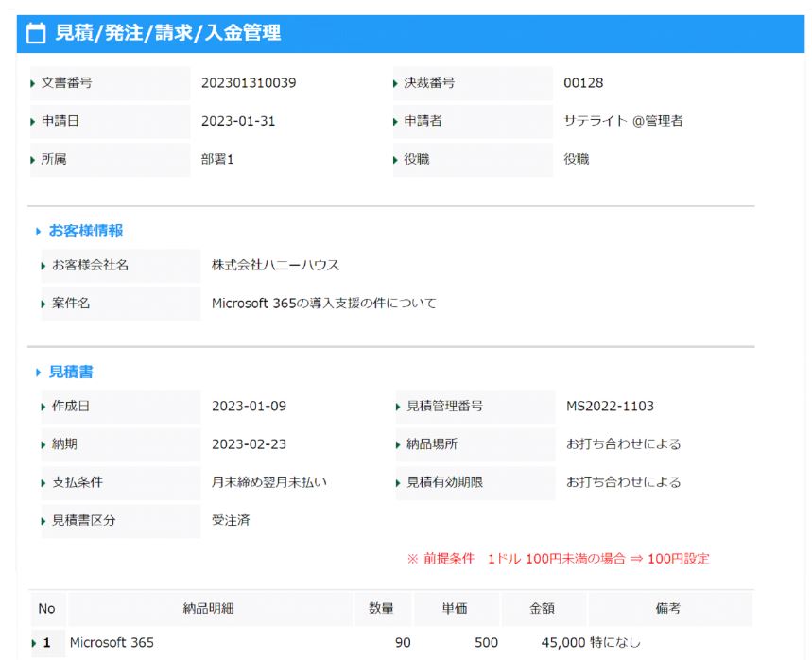812x660 pixels.
Task: Select the creation date 2023-01-09
Action: pyautogui.click(x=250, y=407)
